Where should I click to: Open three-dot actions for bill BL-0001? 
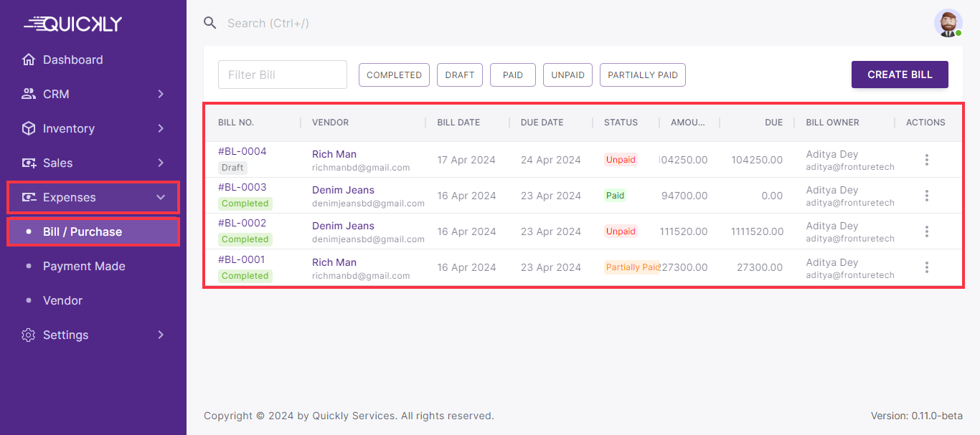pyautogui.click(x=926, y=267)
